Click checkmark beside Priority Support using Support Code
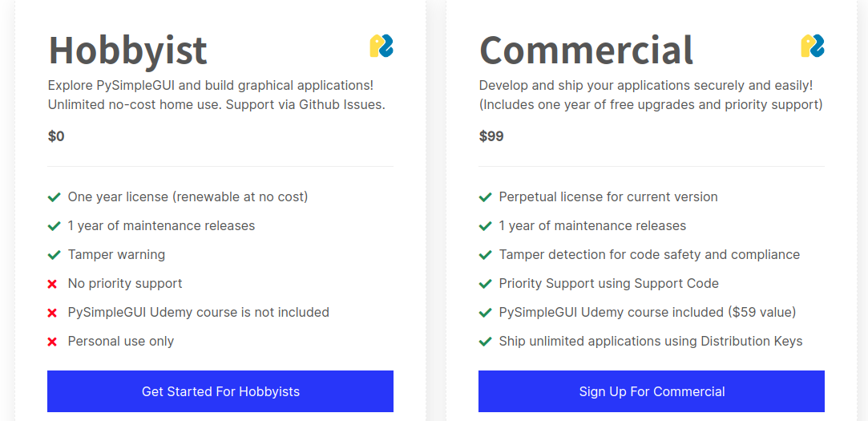 click(485, 284)
